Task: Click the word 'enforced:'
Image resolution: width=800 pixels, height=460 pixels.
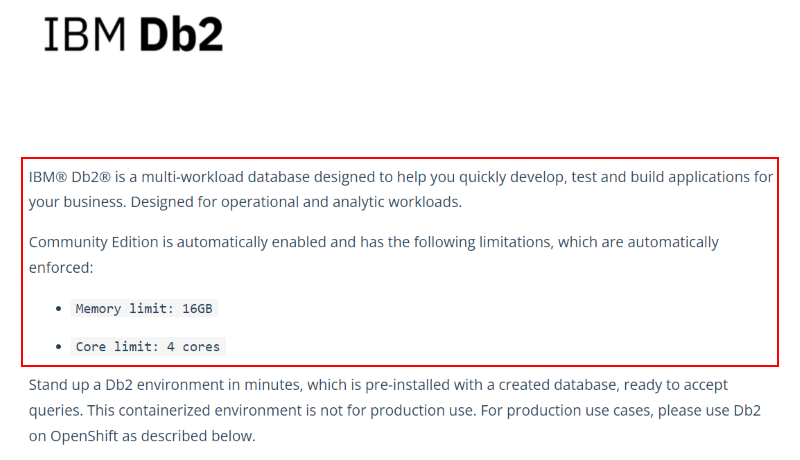Action: pos(61,268)
